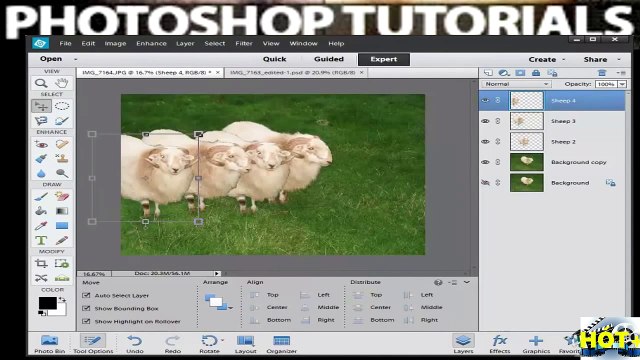Select the Type tool

point(41,240)
